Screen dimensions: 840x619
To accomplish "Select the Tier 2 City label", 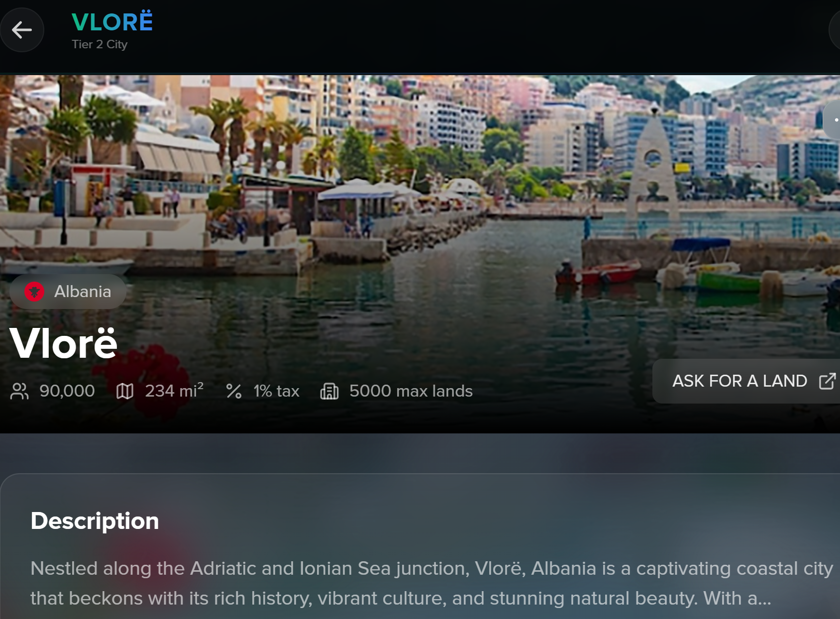I will (x=100, y=44).
